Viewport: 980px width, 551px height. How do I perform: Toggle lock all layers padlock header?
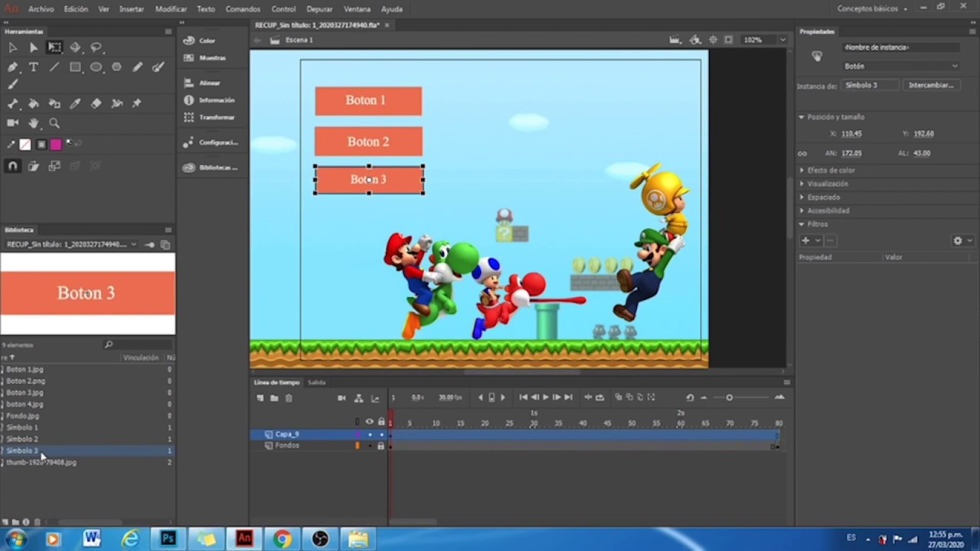[x=381, y=422]
